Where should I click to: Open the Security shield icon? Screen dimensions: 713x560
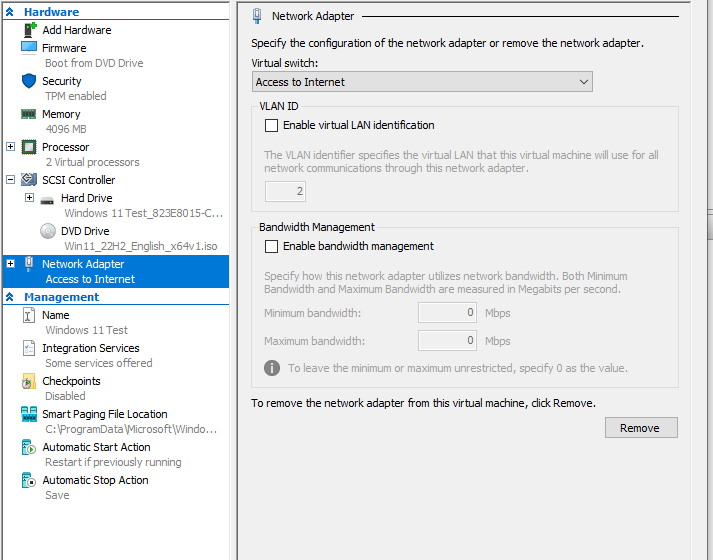pyautogui.click(x=28, y=81)
